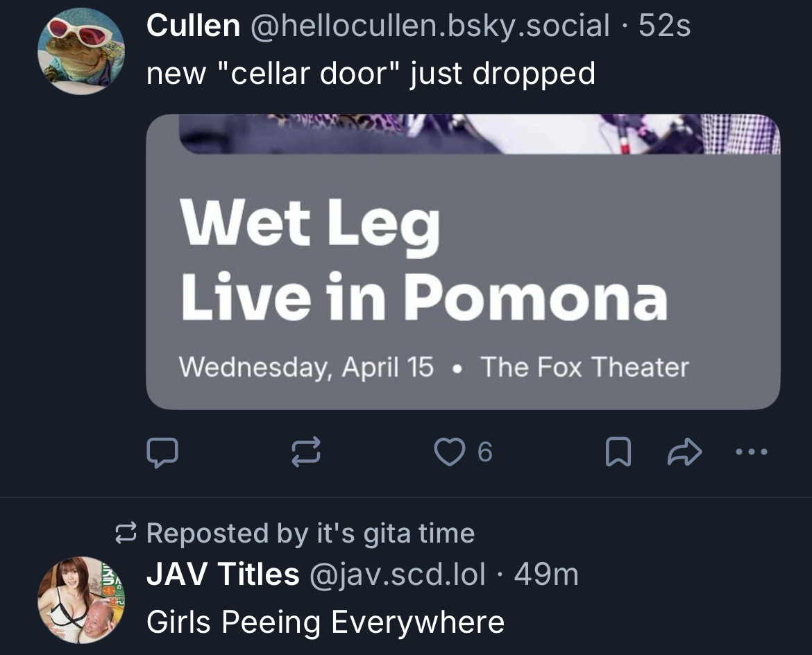The image size is (812, 655).
Task: Open the @jav.scd.lol handle
Action: (396, 575)
